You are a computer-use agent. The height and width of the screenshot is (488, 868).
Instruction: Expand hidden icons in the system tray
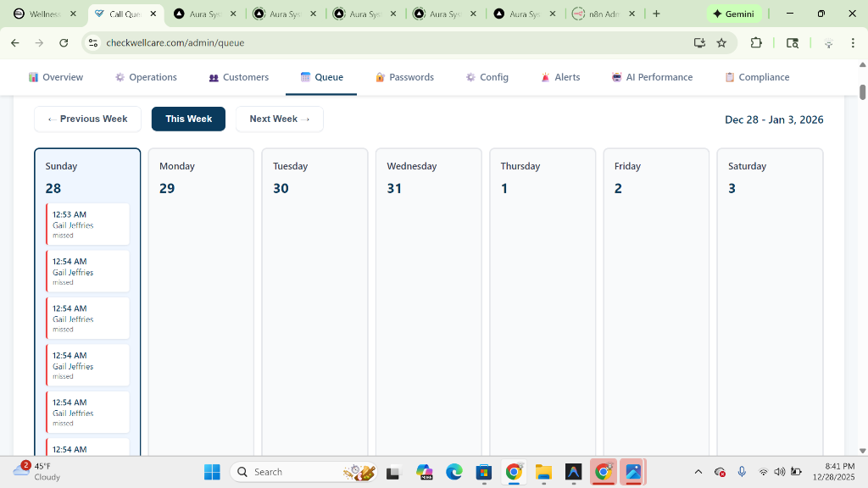pos(698,471)
